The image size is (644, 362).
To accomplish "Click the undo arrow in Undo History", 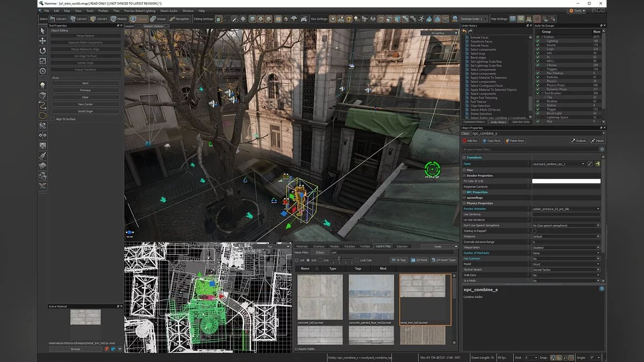I will click(x=464, y=32).
